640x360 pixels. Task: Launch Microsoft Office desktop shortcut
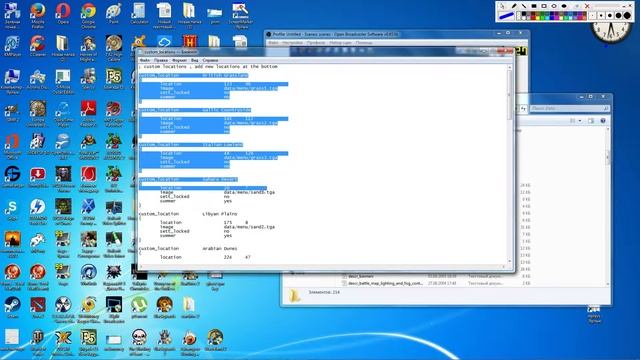pos(12,146)
